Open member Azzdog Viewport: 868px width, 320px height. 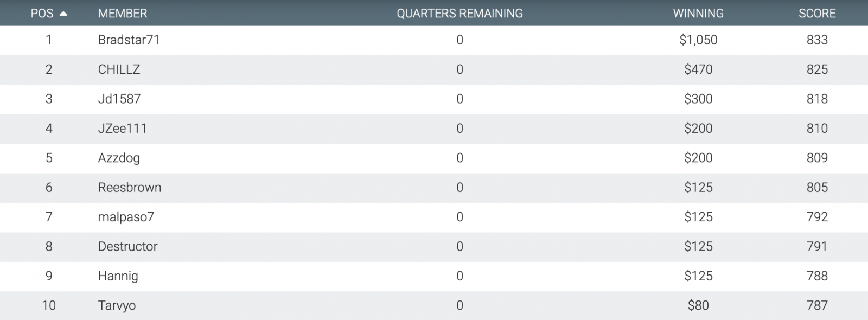[119, 158]
